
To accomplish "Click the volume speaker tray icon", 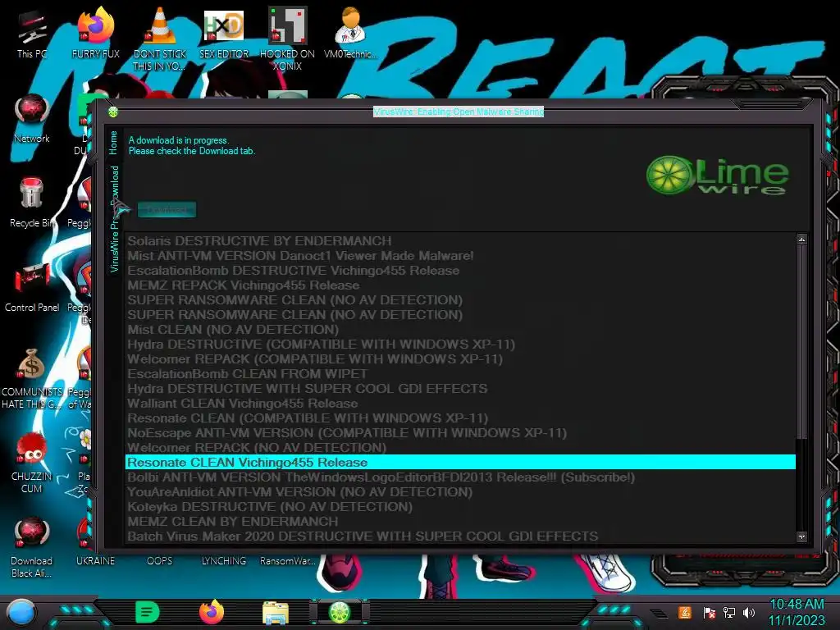I will (x=749, y=612).
